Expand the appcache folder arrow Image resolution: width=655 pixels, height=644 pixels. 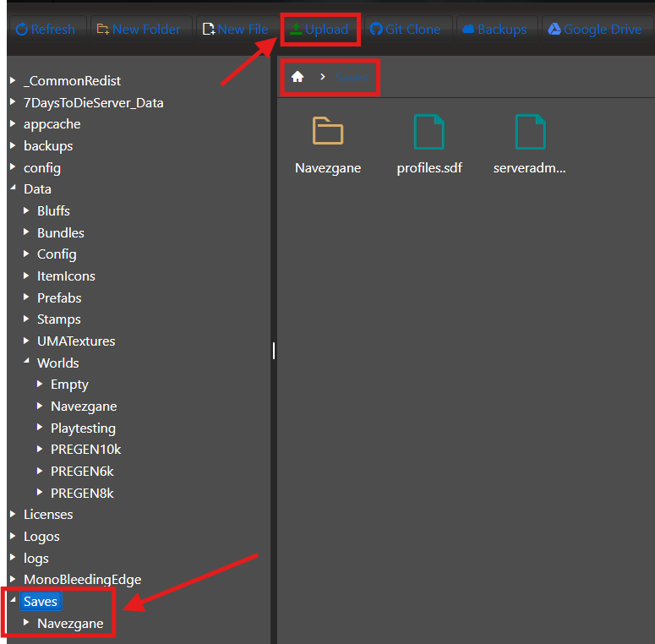[x=13, y=123]
